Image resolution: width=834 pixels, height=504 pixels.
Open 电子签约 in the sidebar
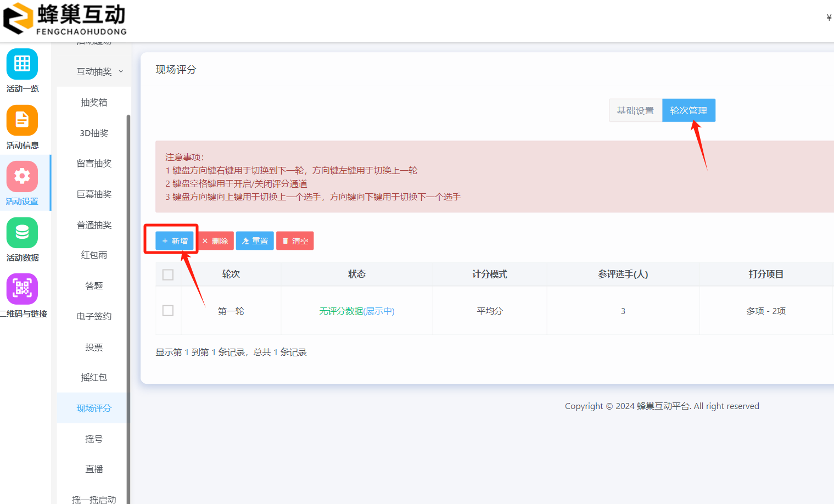(x=94, y=316)
